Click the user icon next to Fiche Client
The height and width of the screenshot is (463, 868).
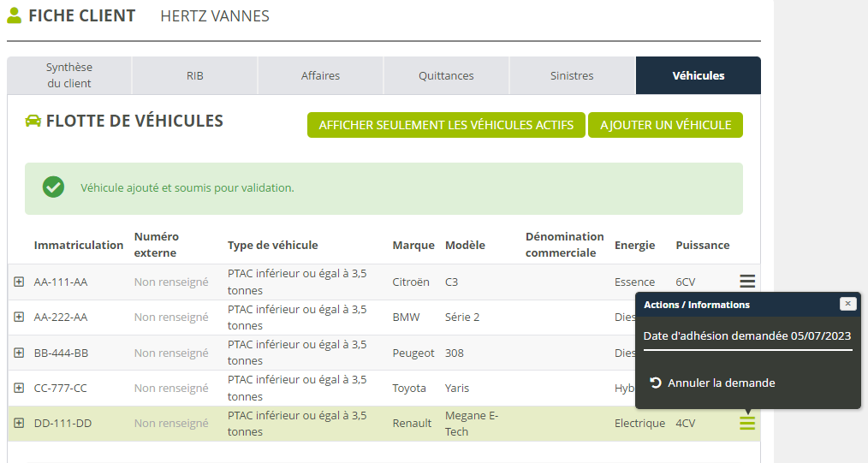coord(15,15)
